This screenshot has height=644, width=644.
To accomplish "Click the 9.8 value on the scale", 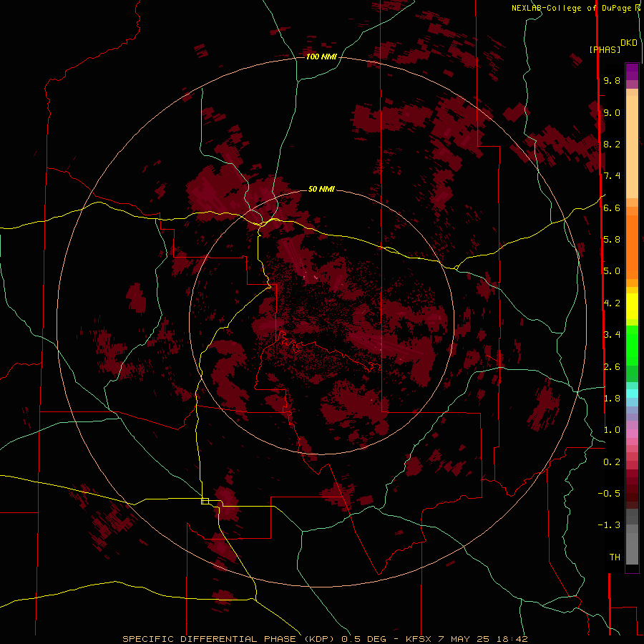I will coord(612,80).
